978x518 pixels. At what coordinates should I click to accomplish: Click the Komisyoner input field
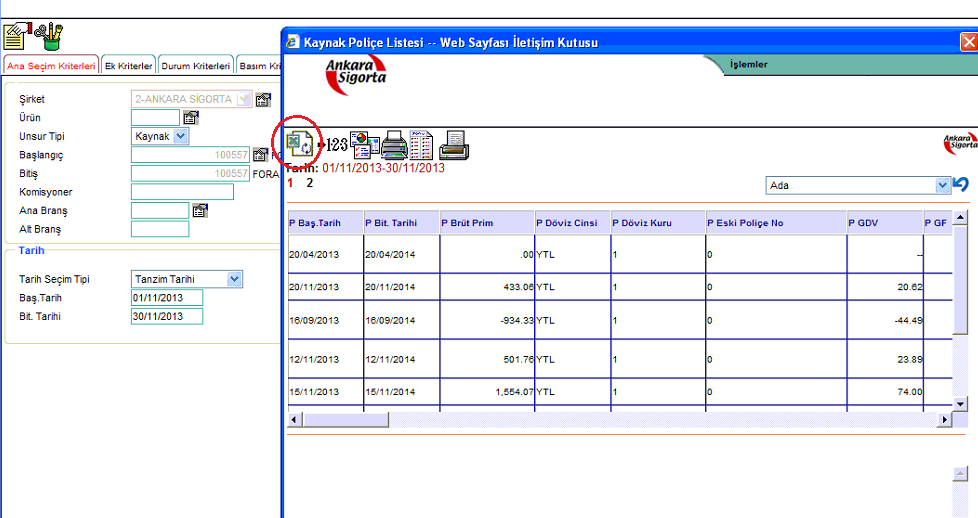tap(182, 192)
